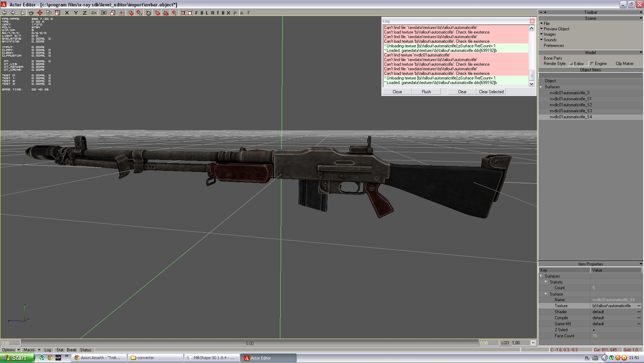This screenshot has width=644, height=363.
Task: Open the Shader value browse ellipsis
Action: pyautogui.click(x=639, y=312)
